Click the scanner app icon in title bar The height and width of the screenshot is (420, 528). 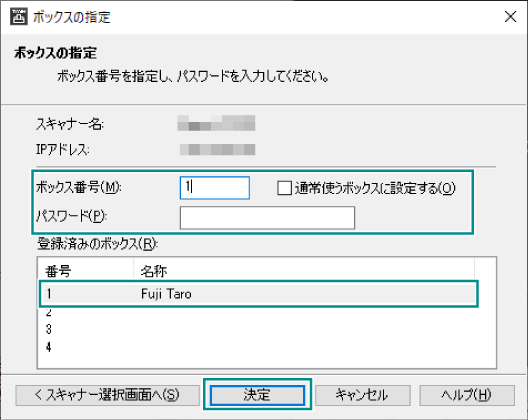(19, 17)
